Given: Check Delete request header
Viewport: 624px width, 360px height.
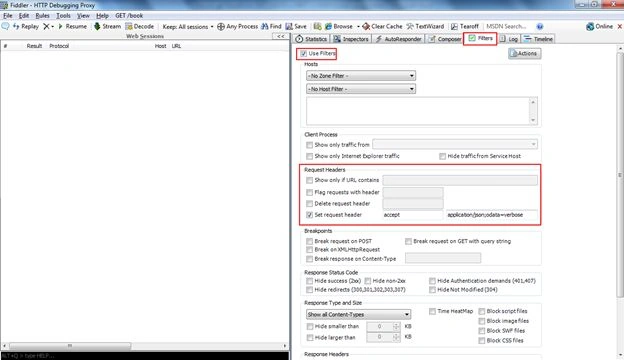Looking at the screenshot, I should (309, 203).
